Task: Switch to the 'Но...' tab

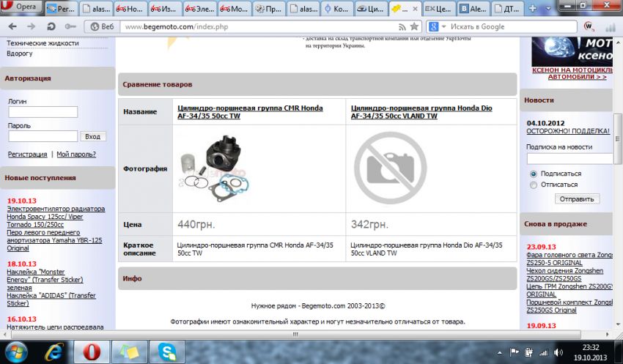Action: 130,8
